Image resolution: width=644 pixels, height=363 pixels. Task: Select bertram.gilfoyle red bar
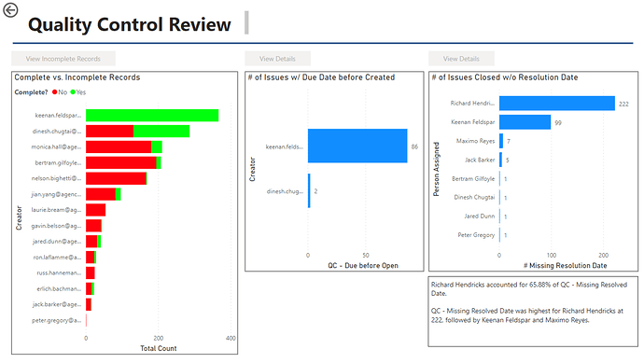pyautogui.click(x=121, y=162)
